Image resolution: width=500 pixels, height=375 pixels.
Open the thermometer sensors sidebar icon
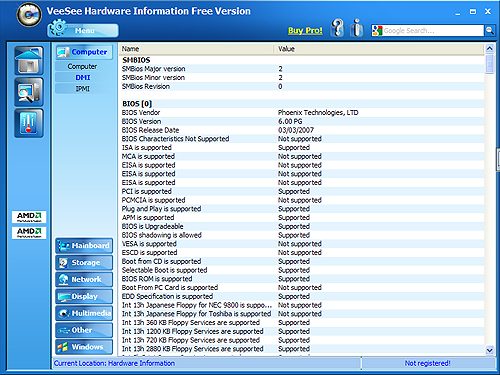[29, 123]
